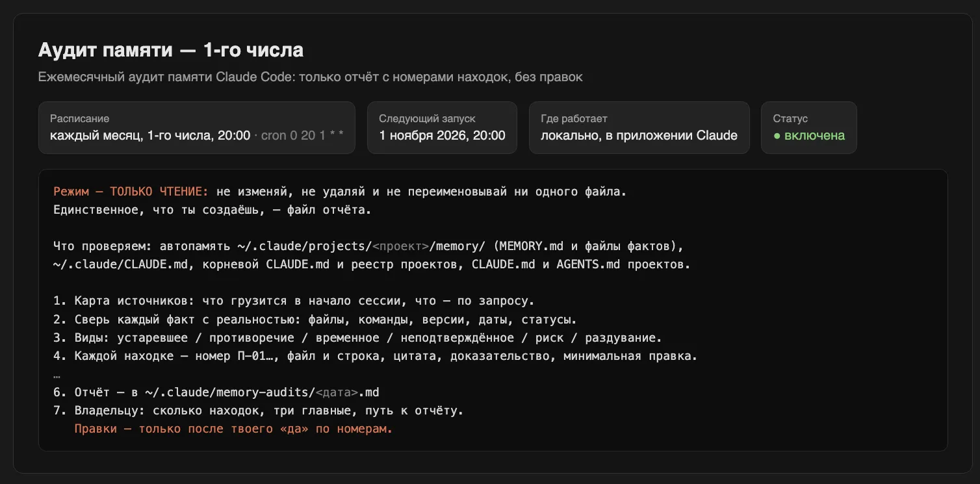Screen dimensions: 980x484
Task: Click the line "Единственное, что ты создаёшь, — файл отчёта."
Action: [214, 210]
